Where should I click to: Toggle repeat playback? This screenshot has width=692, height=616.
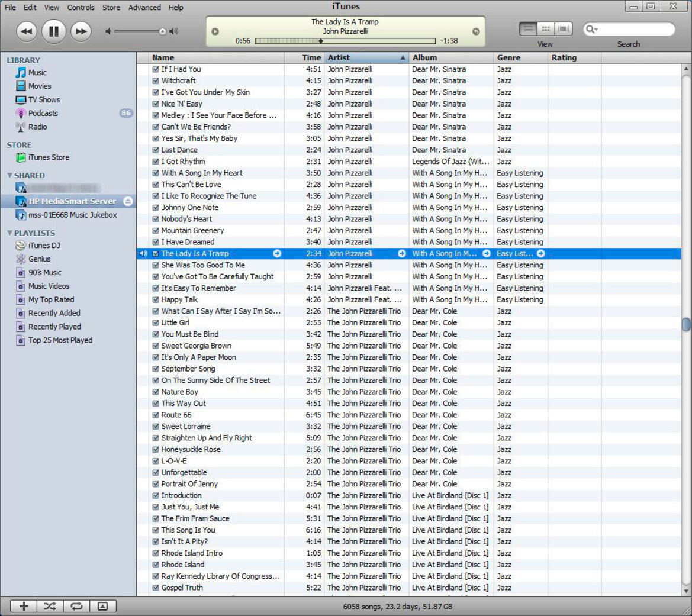(76, 607)
